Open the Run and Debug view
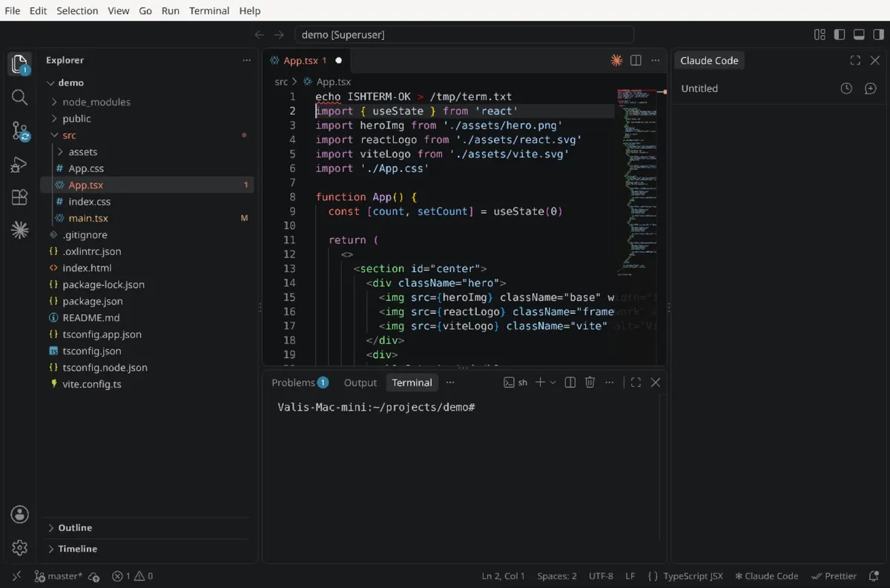 [20, 165]
